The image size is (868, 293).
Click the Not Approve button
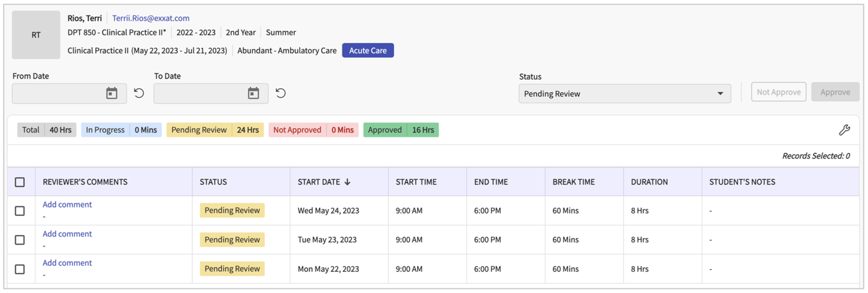point(778,92)
